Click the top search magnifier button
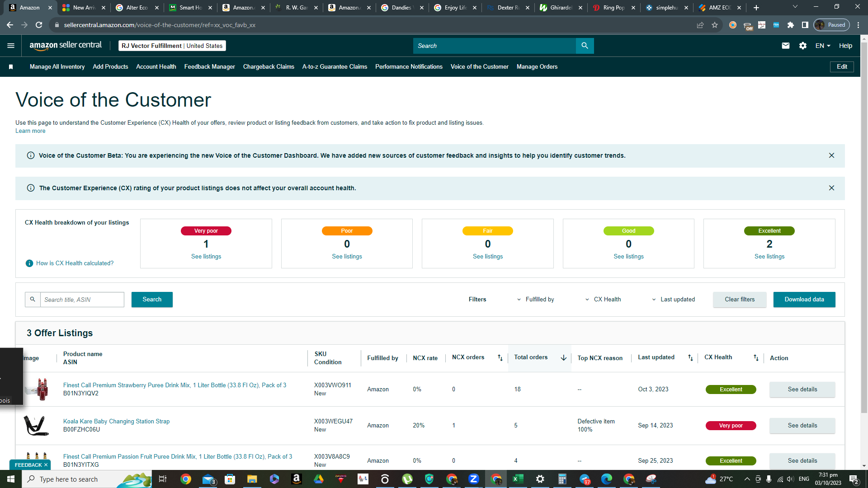The image size is (868, 488). coord(585,46)
